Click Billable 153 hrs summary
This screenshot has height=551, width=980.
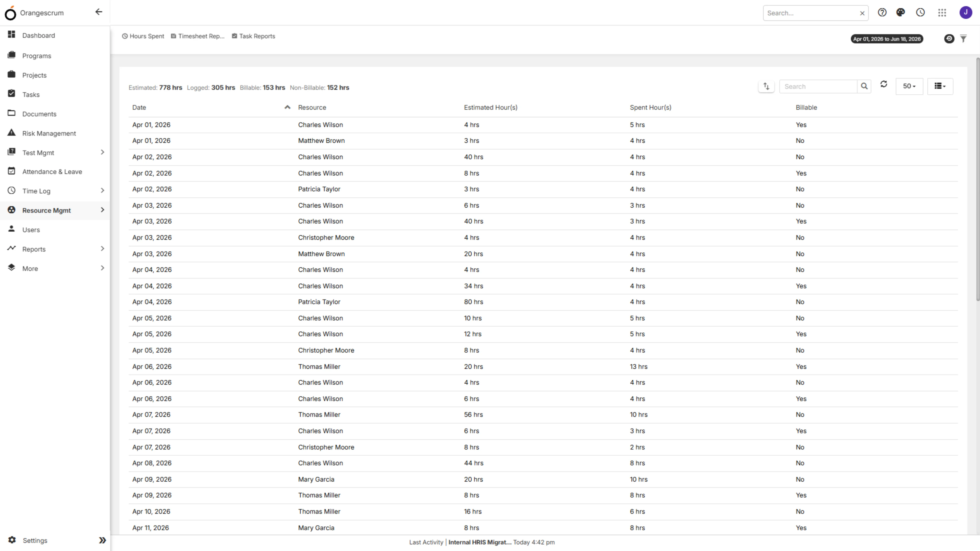[262, 87]
